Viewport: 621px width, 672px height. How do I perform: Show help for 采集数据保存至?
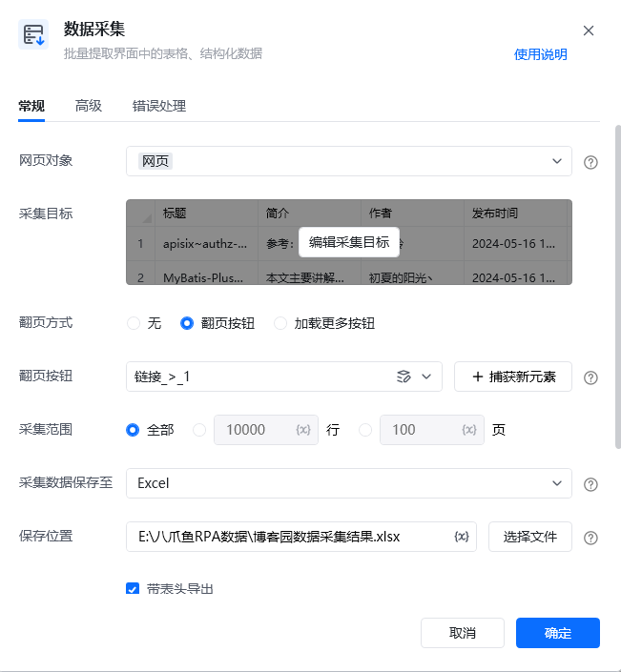pos(590,484)
